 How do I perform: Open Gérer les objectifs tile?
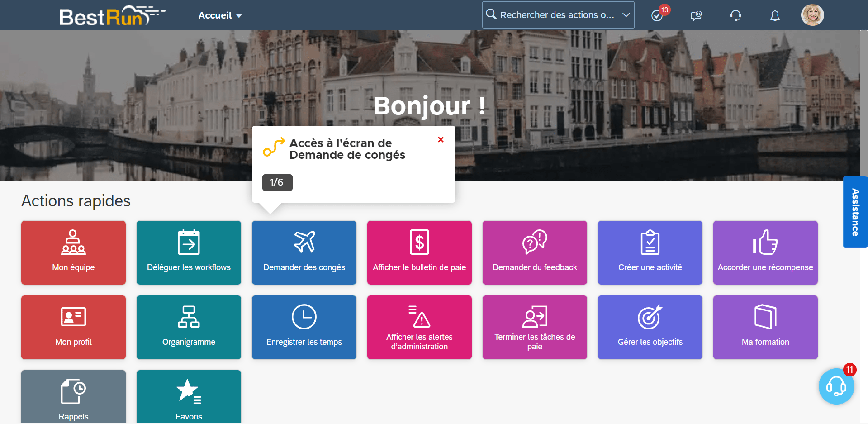pyautogui.click(x=650, y=327)
